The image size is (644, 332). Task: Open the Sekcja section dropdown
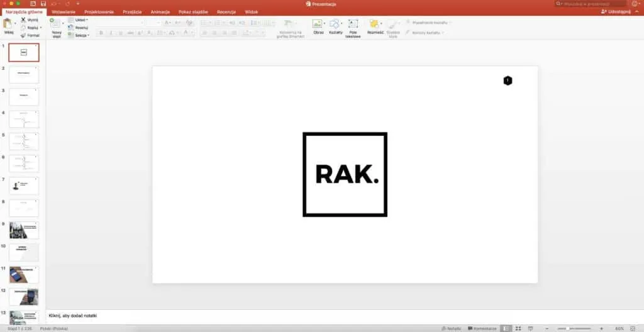point(79,35)
